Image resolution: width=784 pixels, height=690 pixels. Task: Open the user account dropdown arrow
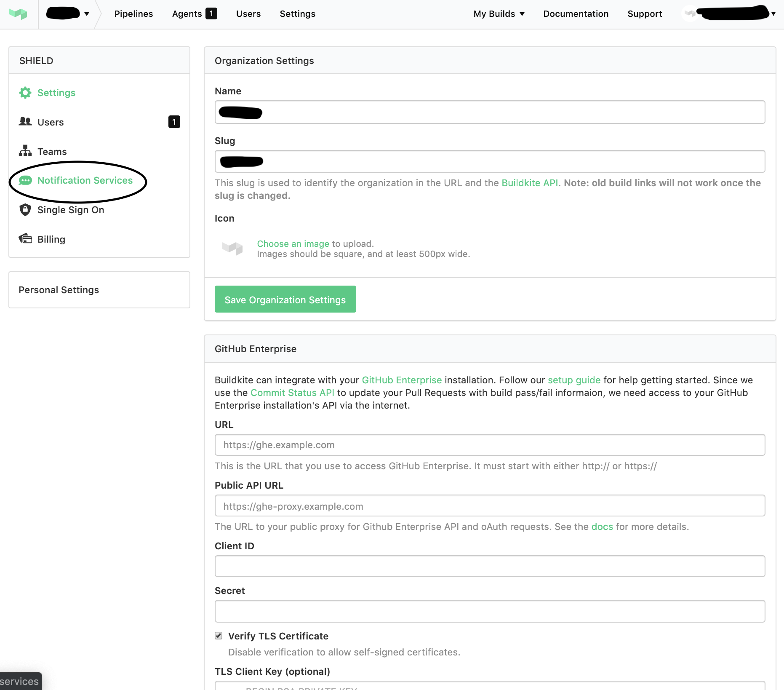[773, 14]
